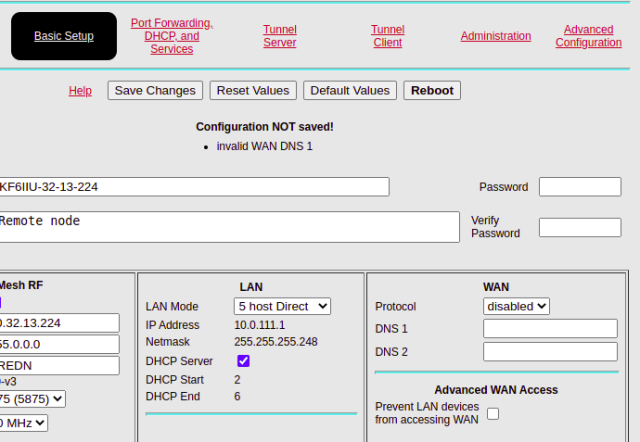Open Advanced Configuration page
Viewport: 640px width, 442px height.
click(x=589, y=36)
